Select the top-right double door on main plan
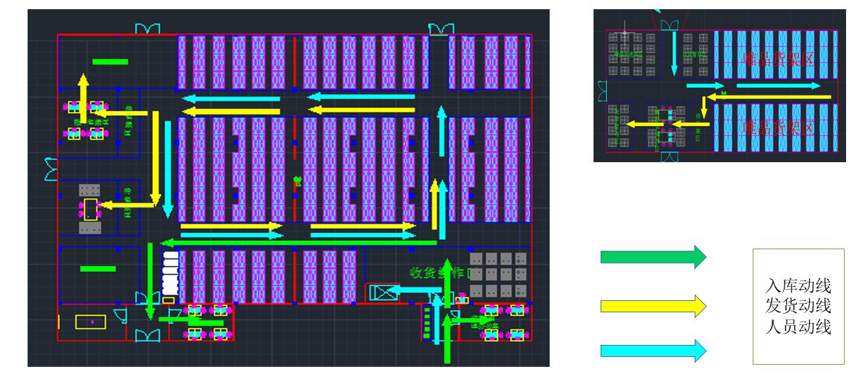This screenshot has width=868, height=381. tap(441, 28)
